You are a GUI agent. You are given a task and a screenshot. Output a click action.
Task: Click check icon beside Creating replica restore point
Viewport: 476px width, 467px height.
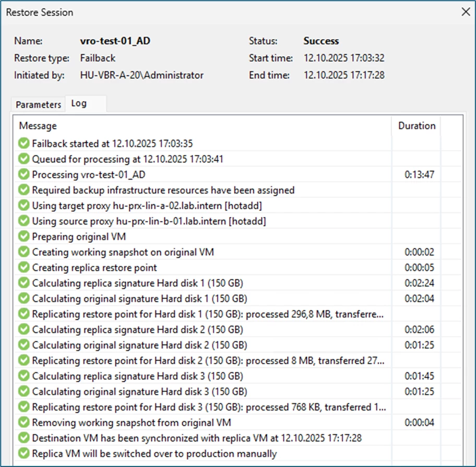(23, 268)
